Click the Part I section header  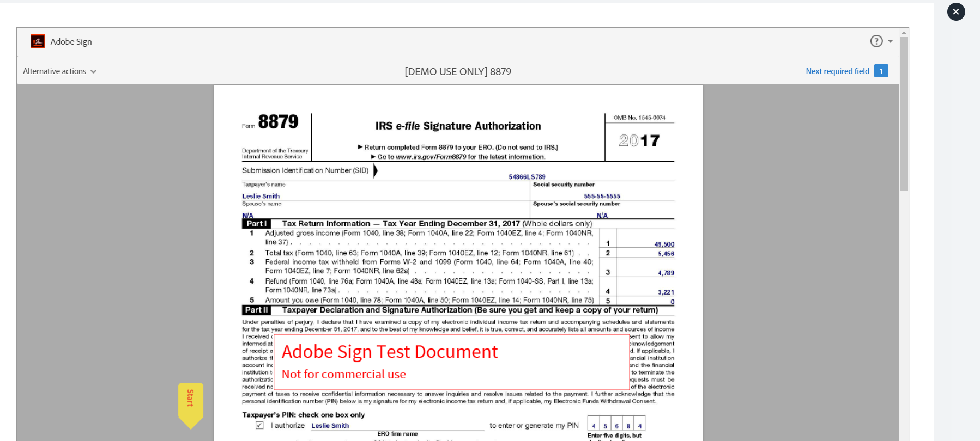pos(458,223)
